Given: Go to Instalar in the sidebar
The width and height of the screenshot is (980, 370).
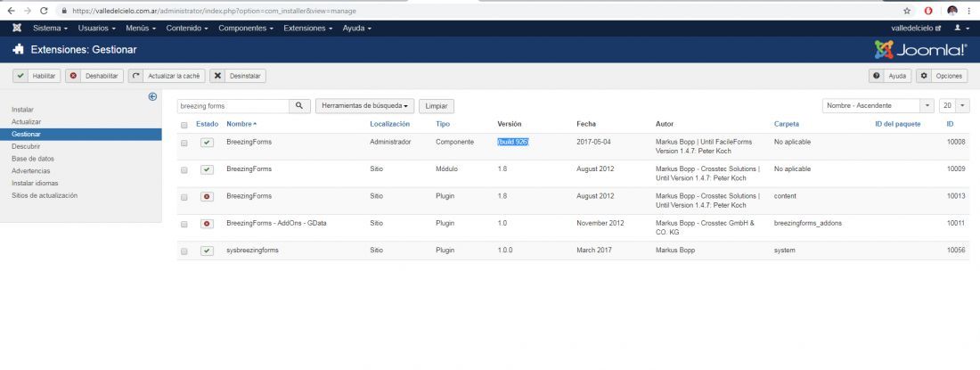Looking at the screenshot, I should pyautogui.click(x=22, y=110).
